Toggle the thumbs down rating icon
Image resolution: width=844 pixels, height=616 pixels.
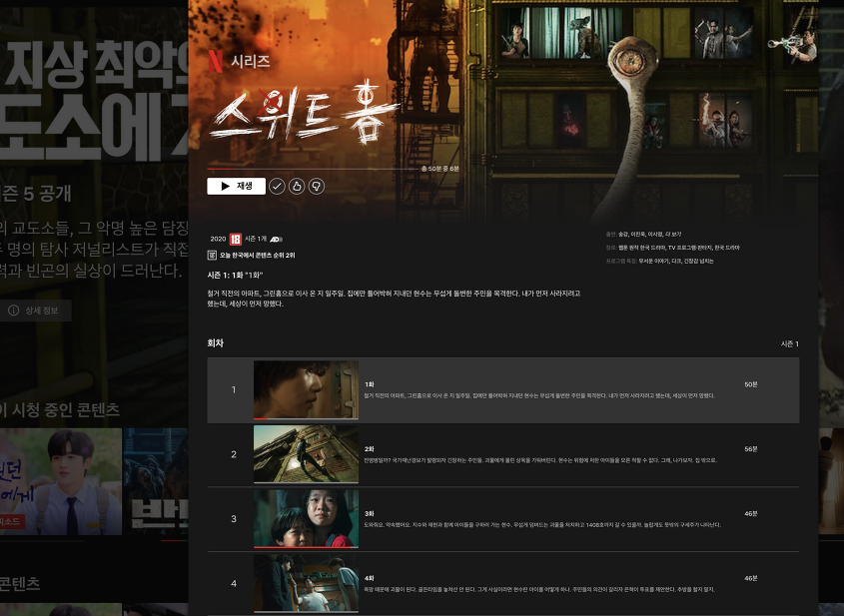(x=317, y=186)
